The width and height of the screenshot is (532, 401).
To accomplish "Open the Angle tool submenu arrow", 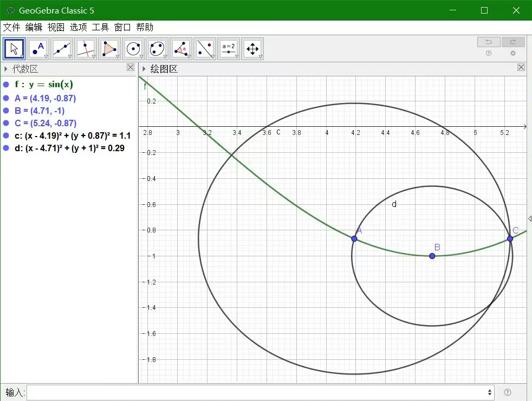I will tap(189, 57).
